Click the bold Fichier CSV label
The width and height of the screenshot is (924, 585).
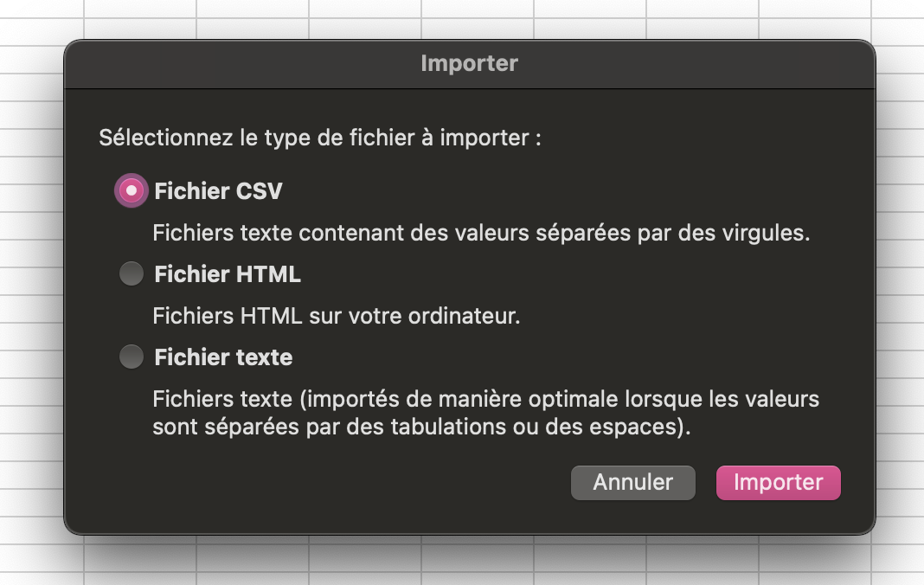tap(218, 190)
